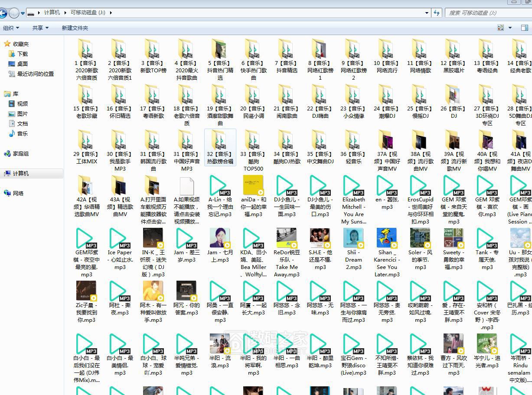Toggle the preview pane button
This screenshot has height=395, width=532.
point(524,28)
